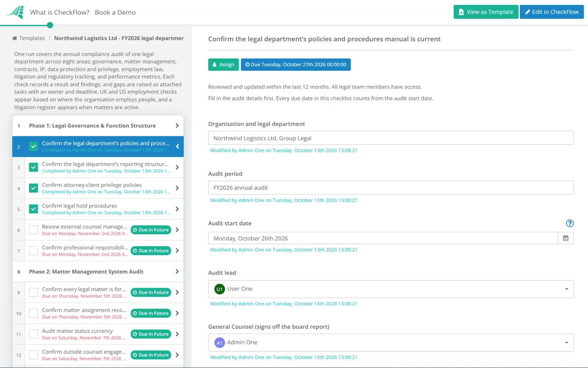Screen dimensions: 588x368
Task: Expand the attorney-client privilege task chevron
Action: click(x=177, y=188)
